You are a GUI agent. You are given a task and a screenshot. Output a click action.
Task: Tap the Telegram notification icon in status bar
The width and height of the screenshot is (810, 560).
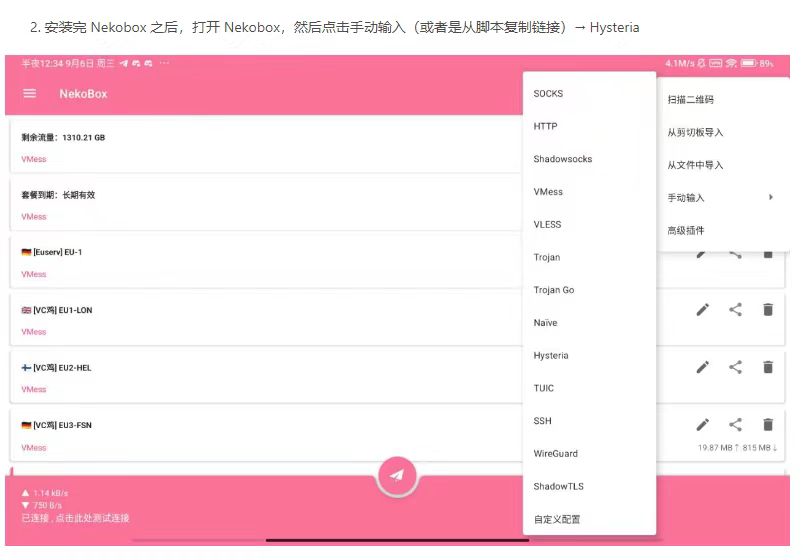point(123,63)
